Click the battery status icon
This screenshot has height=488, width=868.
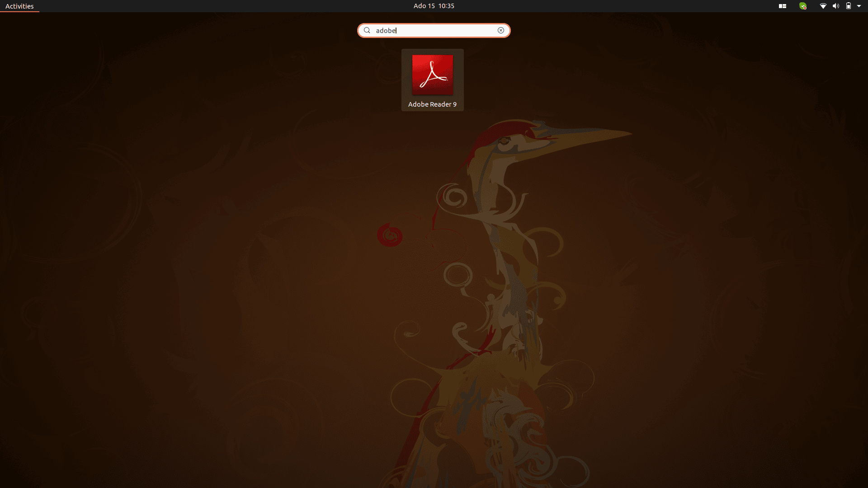848,6
